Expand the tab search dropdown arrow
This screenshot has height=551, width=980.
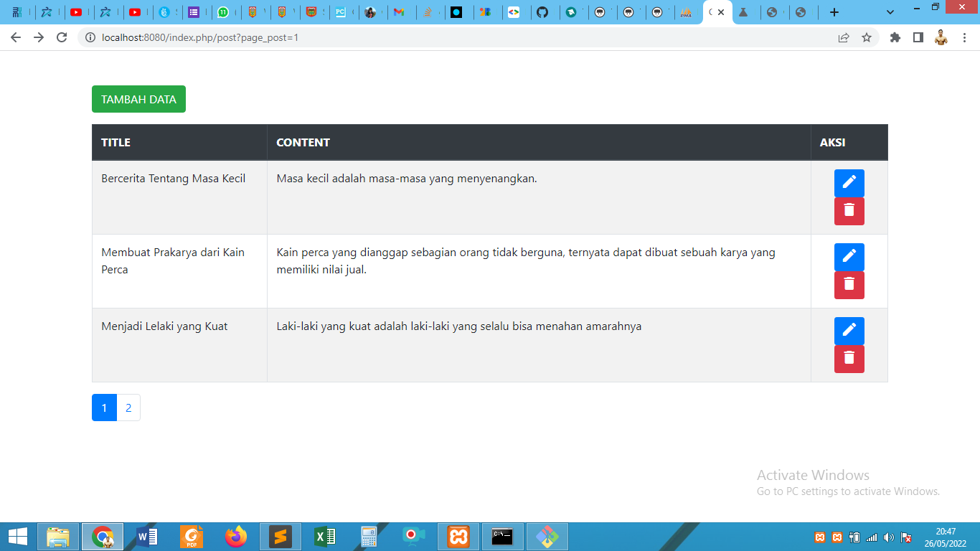tap(890, 12)
